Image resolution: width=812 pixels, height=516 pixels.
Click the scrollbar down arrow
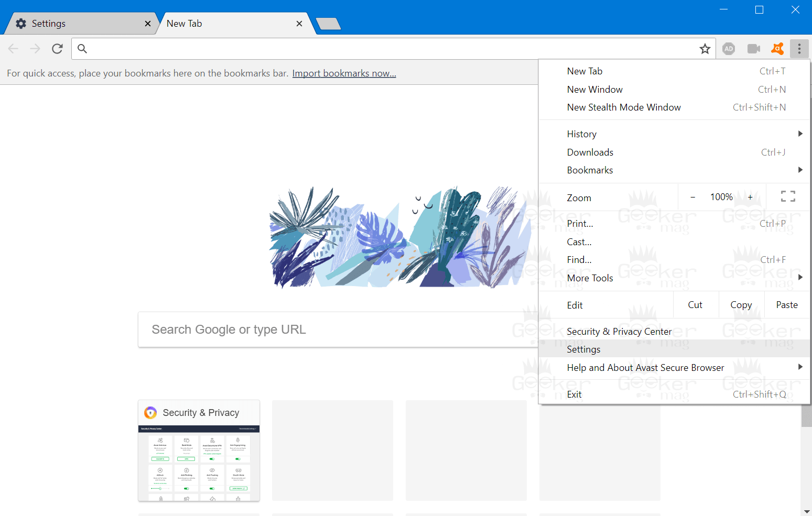[806, 511]
